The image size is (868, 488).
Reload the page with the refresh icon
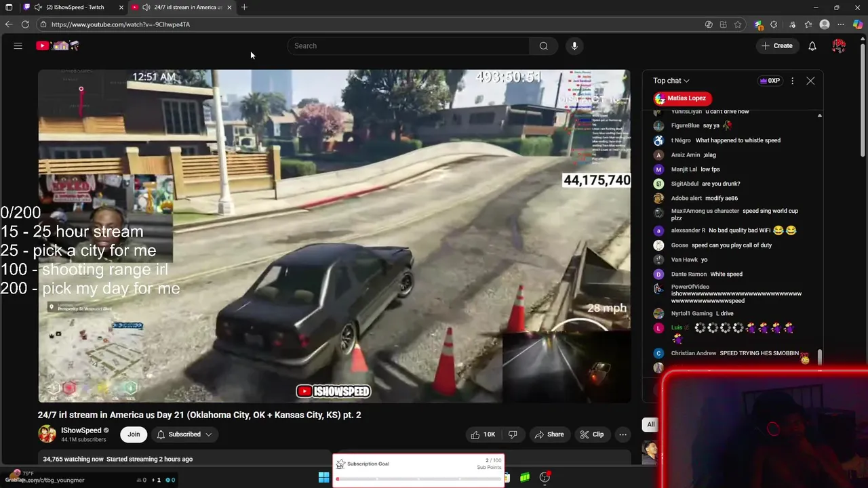[x=25, y=24]
